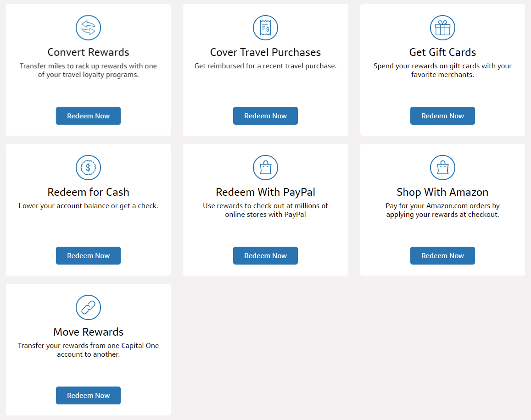Select the Convert Rewards heading

[89, 52]
